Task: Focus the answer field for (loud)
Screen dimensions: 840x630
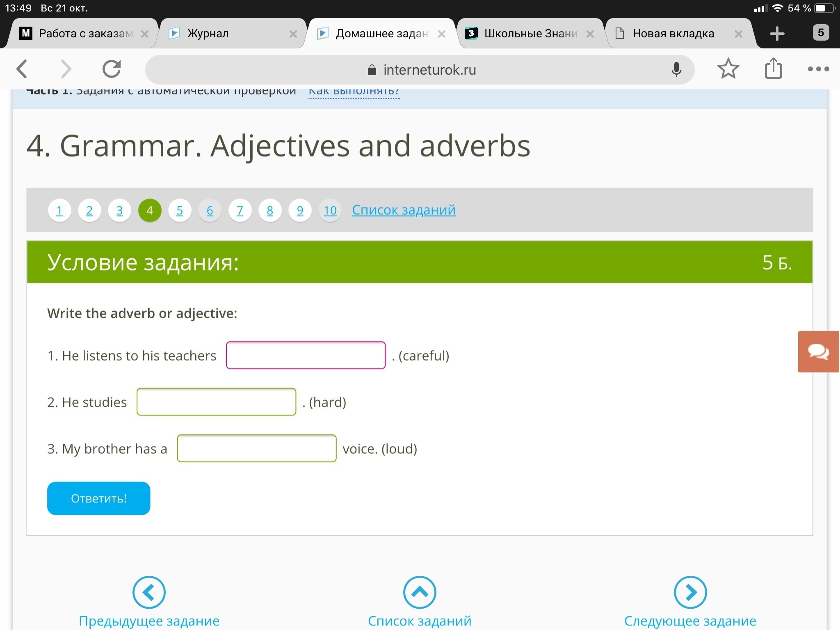Action: (256, 448)
